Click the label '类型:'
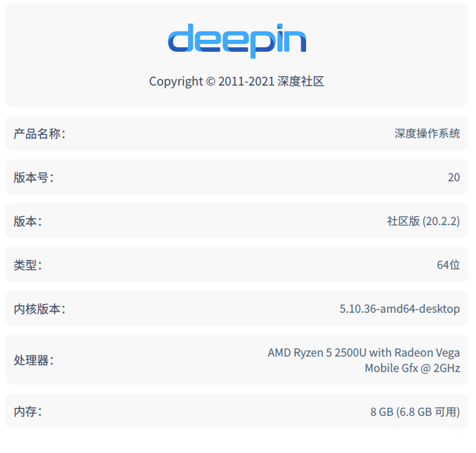 28,265
